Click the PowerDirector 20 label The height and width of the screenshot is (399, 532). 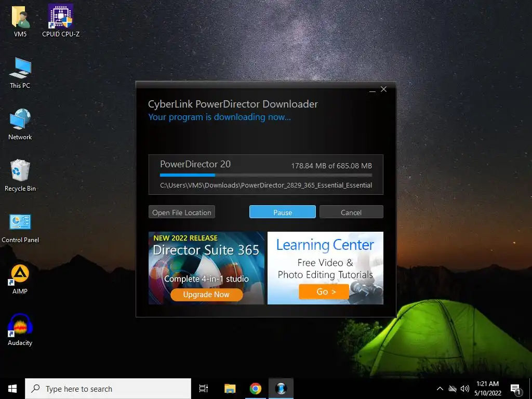pos(195,164)
